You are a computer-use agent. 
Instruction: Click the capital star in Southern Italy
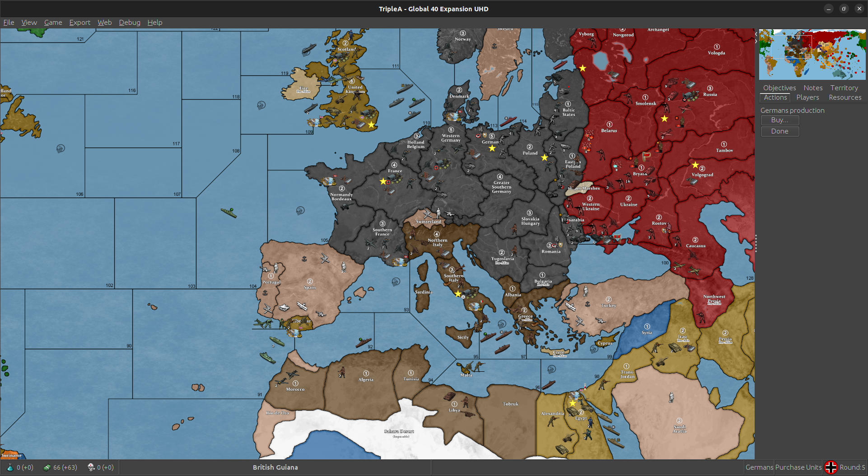click(458, 294)
